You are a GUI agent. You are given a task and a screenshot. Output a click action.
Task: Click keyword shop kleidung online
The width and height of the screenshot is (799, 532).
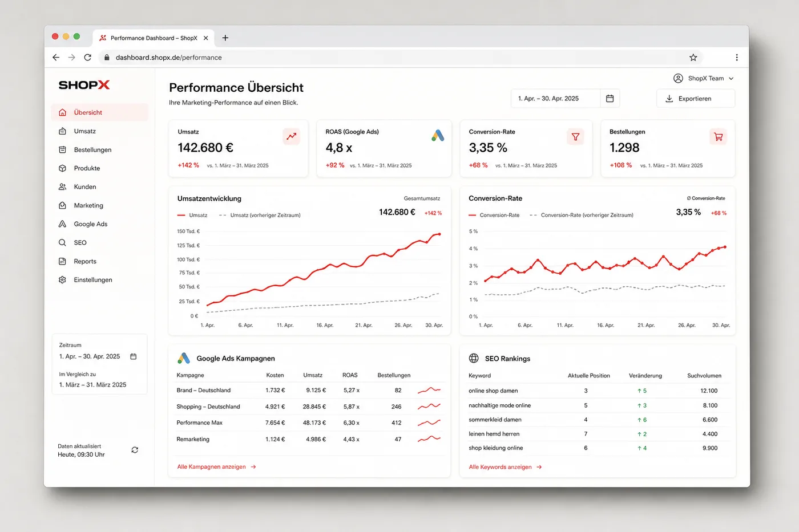coord(495,448)
